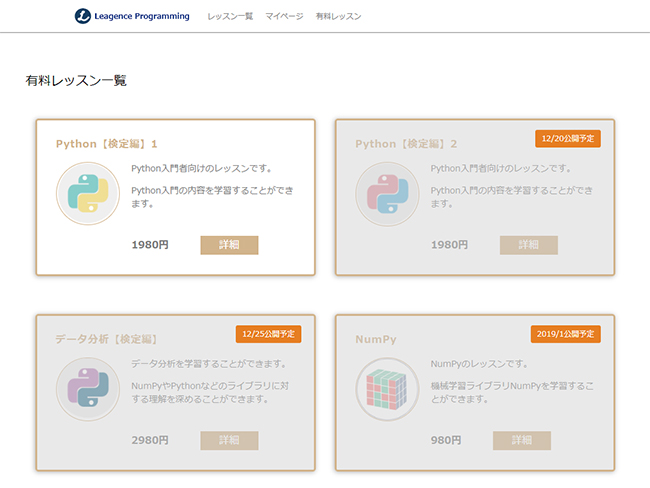Click the NumPy card title
The image size is (650, 488).
pyautogui.click(x=376, y=339)
